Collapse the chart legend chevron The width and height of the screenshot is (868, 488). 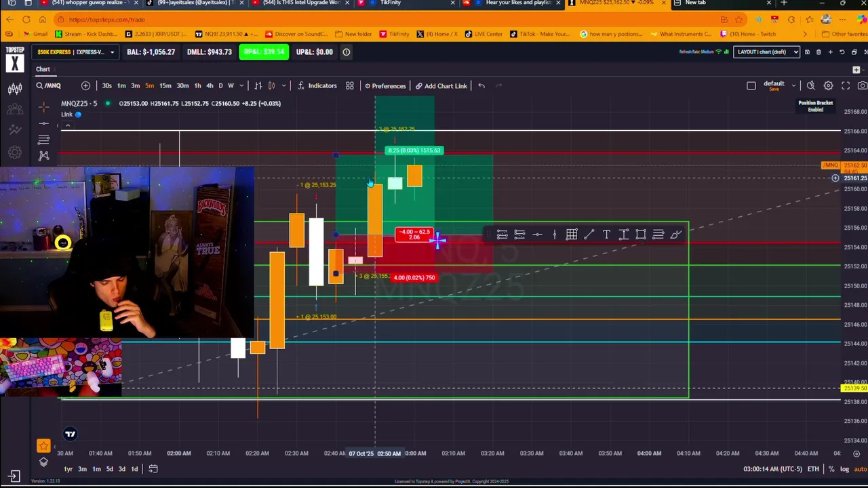[x=67, y=126]
